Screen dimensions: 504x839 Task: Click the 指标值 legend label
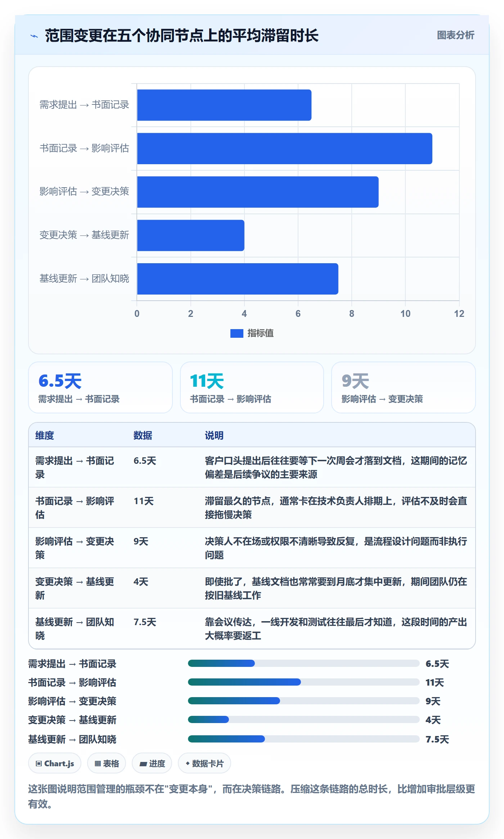click(260, 333)
